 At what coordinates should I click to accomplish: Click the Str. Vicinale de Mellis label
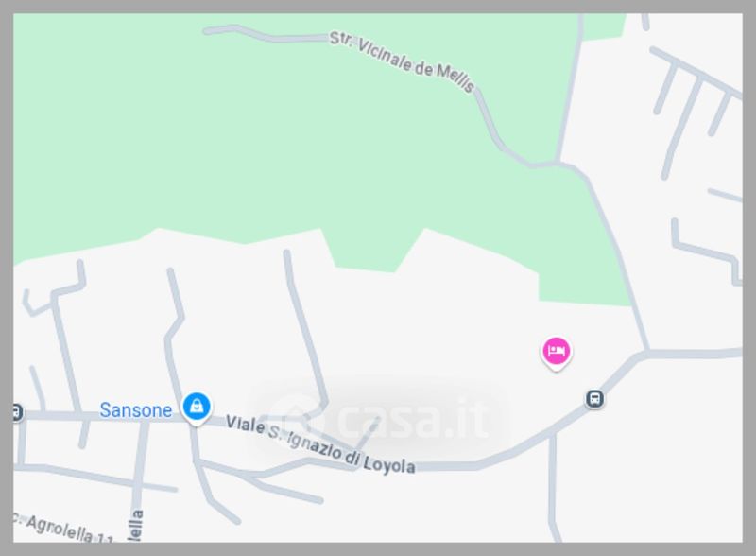click(402, 61)
